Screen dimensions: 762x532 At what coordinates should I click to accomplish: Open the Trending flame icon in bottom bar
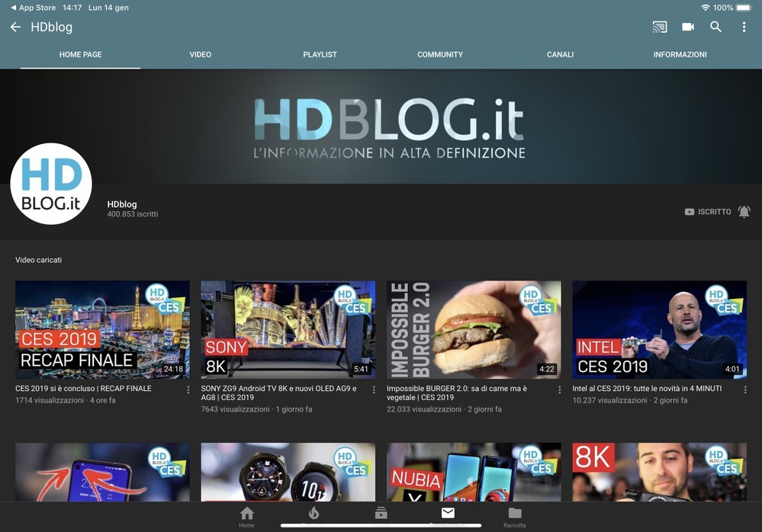click(x=314, y=514)
